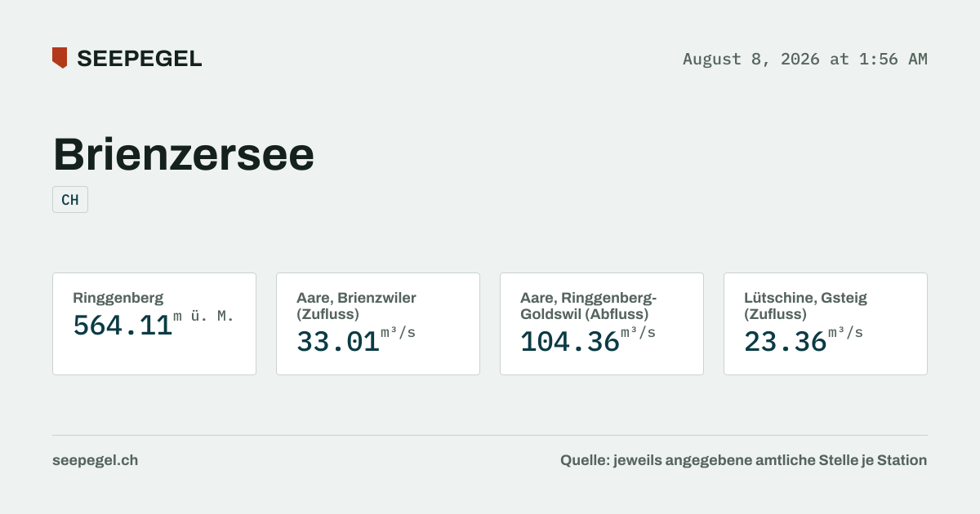Click the m ü. M. unit label

pyautogui.click(x=203, y=317)
